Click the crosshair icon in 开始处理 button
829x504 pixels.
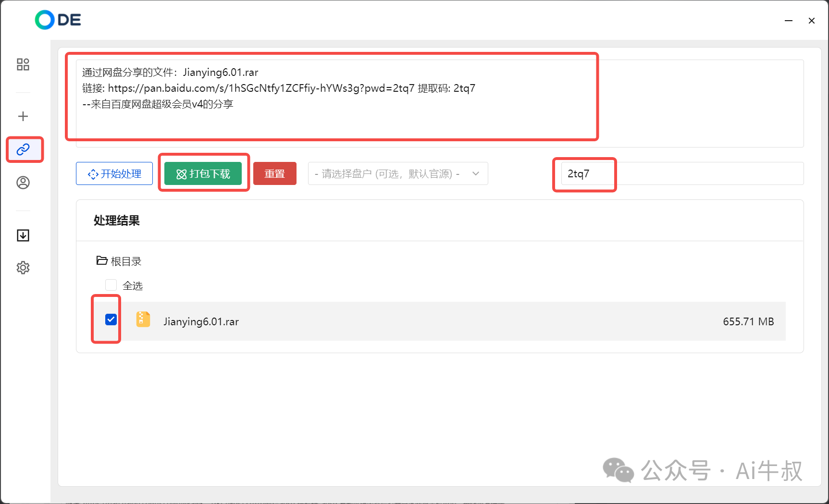93,174
